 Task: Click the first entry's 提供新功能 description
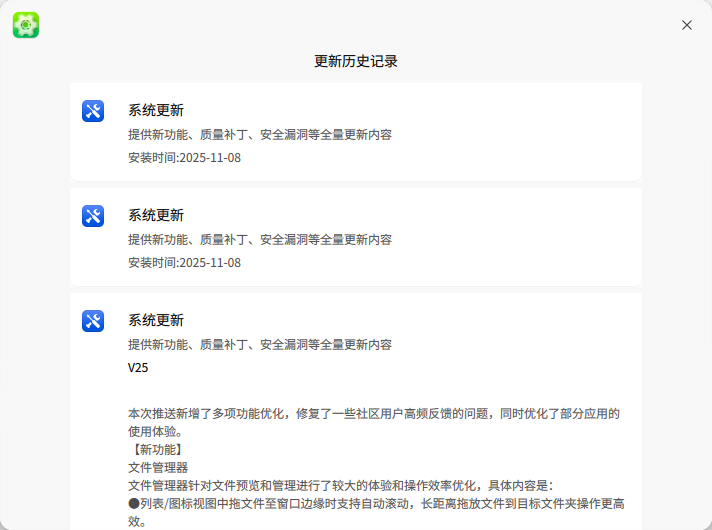pyautogui.click(x=260, y=135)
